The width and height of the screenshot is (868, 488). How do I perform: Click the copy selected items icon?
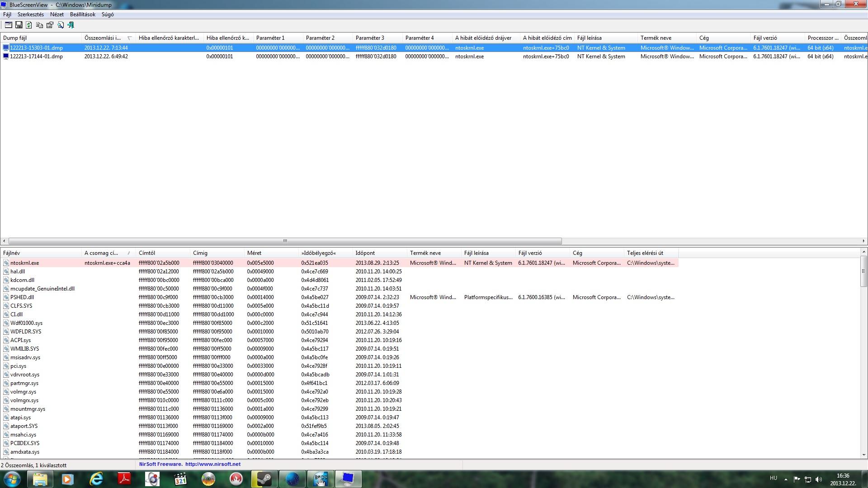[x=40, y=25]
